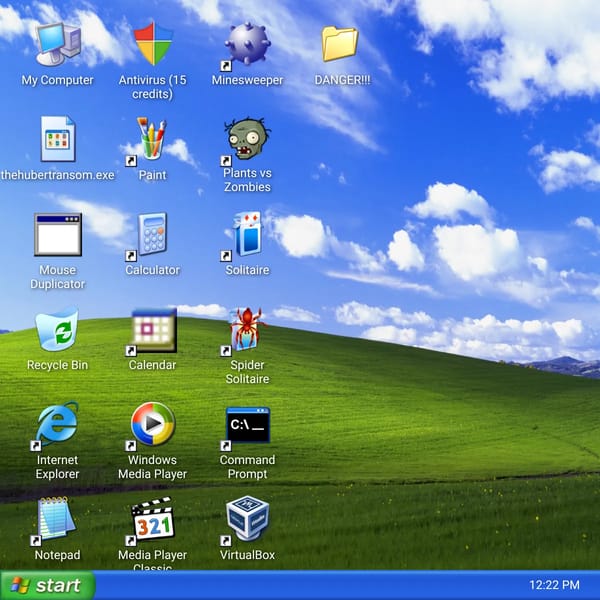Select the "Recycle Bin" label text
This screenshot has width=600, height=600.
coord(57,365)
